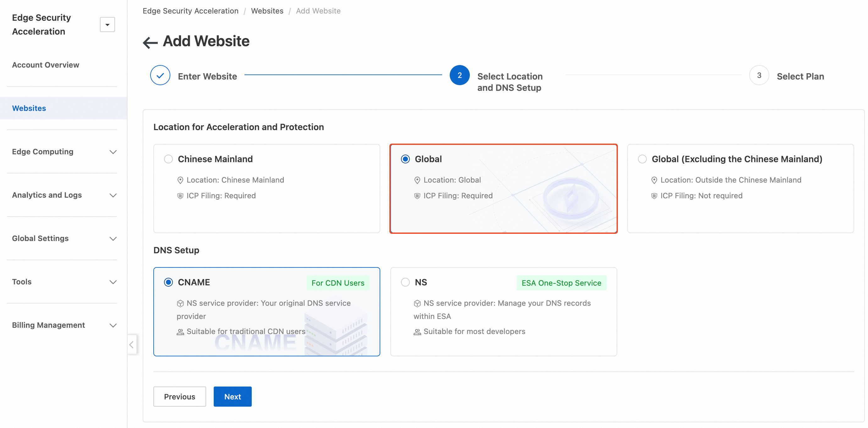This screenshot has height=428, width=868.
Task: Click the Websites breadcrumb link
Action: 267,11
